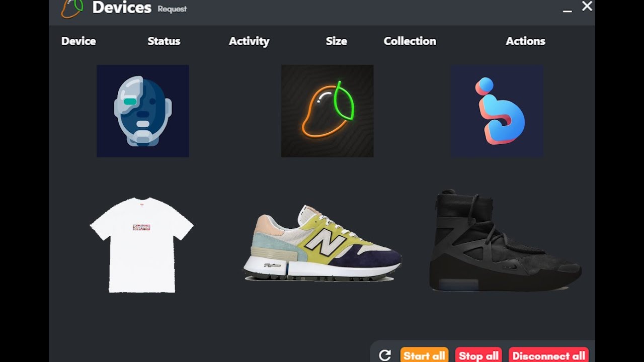This screenshot has width=644, height=362.
Task: Click the Disconnect all button
Action: (548, 355)
